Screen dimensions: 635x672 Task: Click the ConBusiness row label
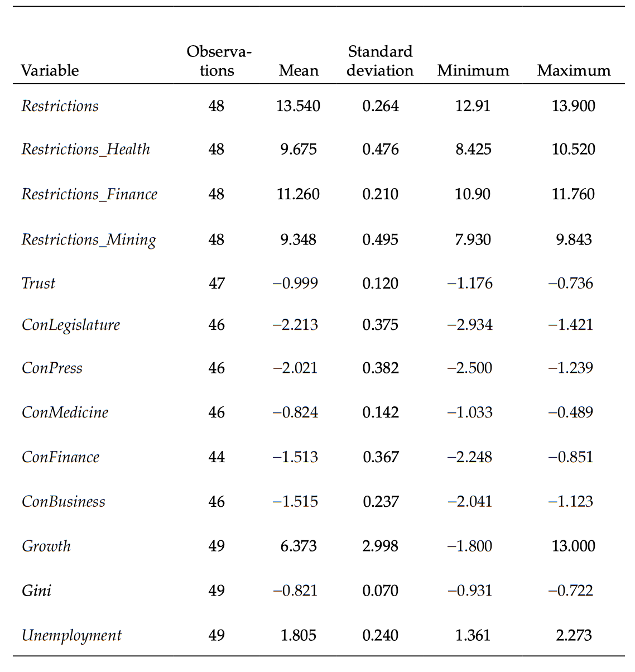point(63,501)
